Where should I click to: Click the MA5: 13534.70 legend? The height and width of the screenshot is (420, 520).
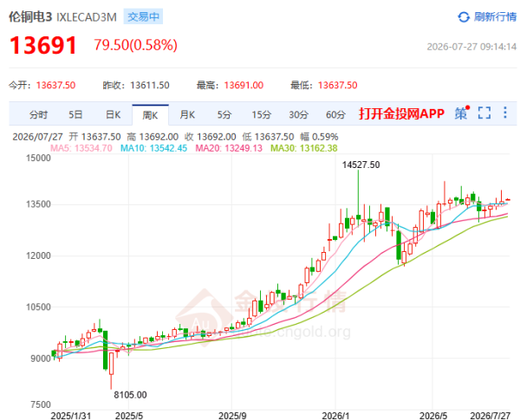[81, 148]
